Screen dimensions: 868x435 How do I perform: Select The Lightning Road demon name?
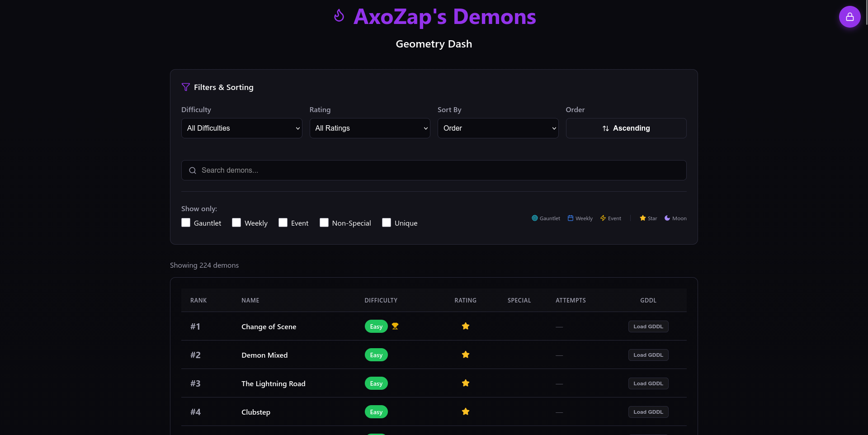tap(274, 383)
